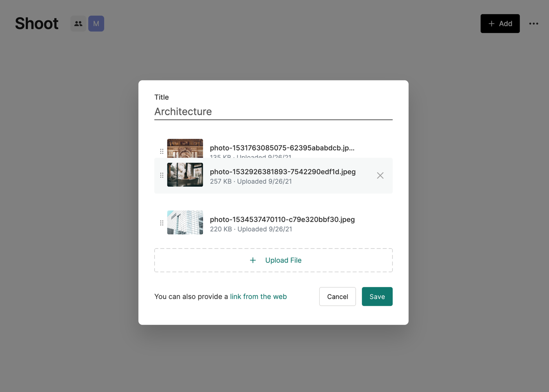Select file name photo-1532926381893-7542290edf1d.jpeg
The height and width of the screenshot is (392, 549).
point(283,172)
